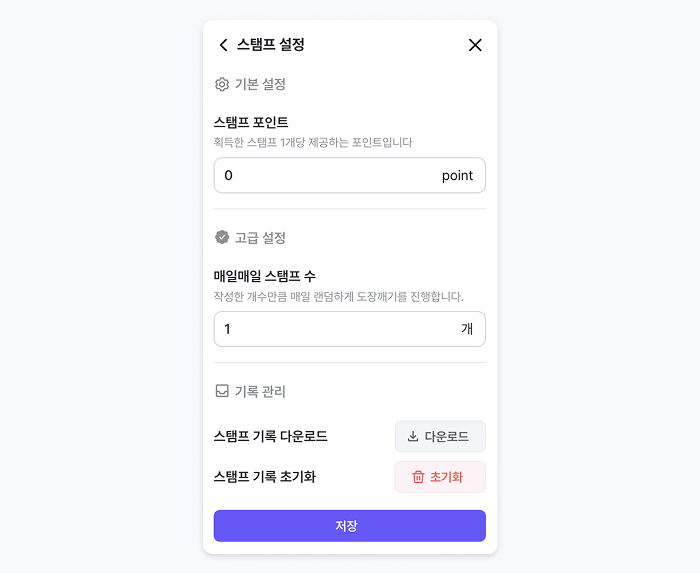The height and width of the screenshot is (573, 700).
Task: Click the back arrow icon
Action: [x=223, y=45]
